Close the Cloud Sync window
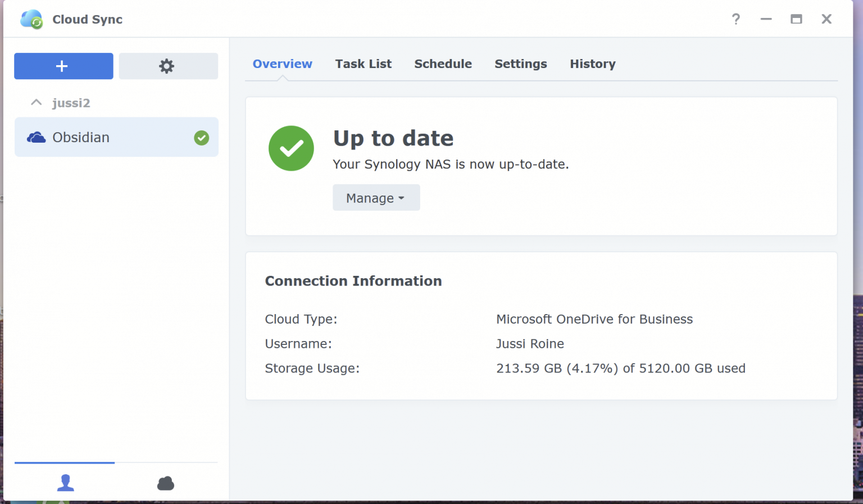 (826, 19)
